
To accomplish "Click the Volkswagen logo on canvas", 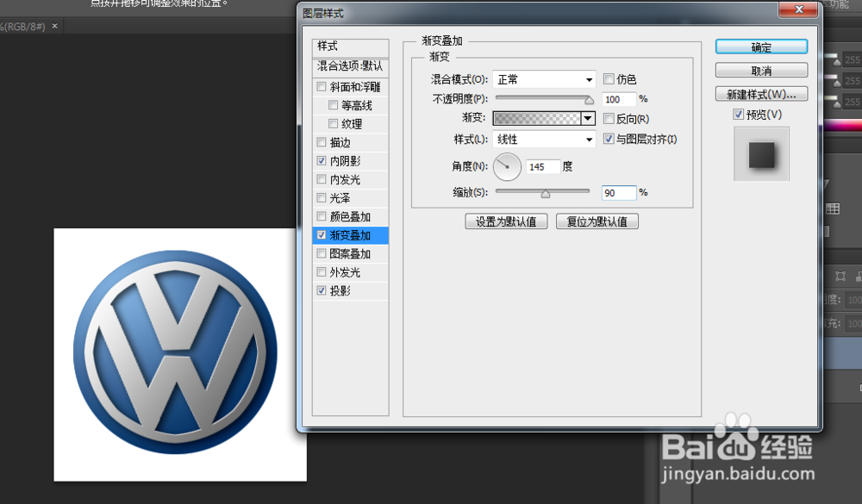I will pos(175,352).
